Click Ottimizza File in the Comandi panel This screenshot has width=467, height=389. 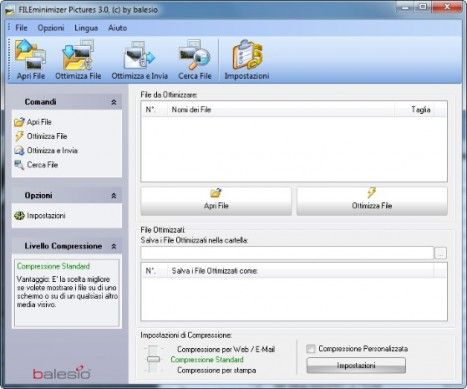point(41,136)
